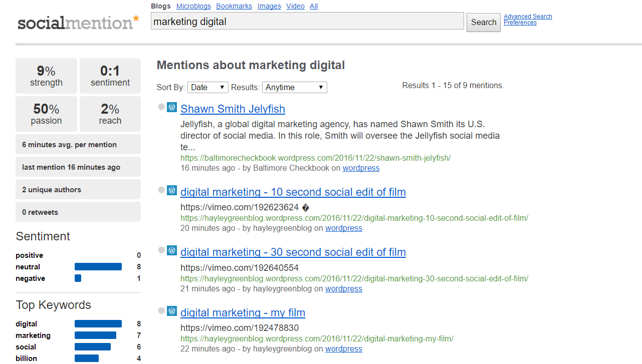The height and width of the screenshot is (364, 642).
Task: Open digital marketing - 30 second social edit title
Action: [293, 252]
